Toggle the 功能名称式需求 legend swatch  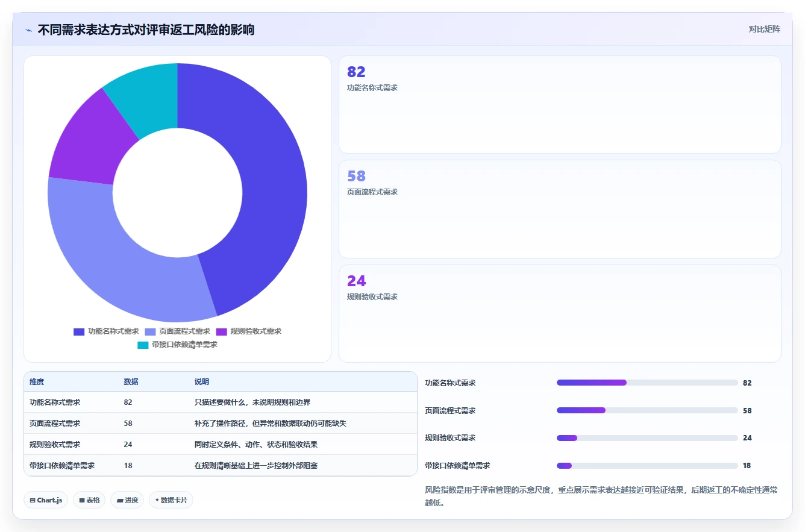point(79,331)
